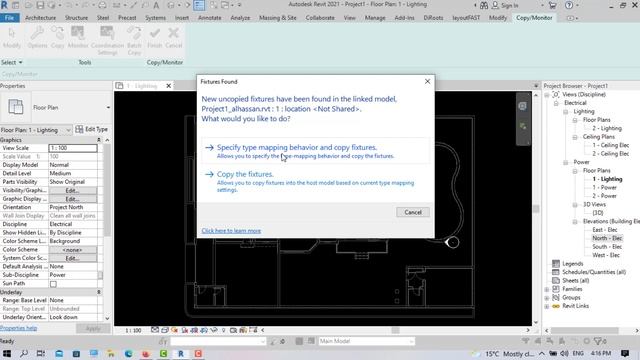The height and width of the screenshot is (360, 640).
Task: Open Coordination Settings tool
Action: point(107,40)
